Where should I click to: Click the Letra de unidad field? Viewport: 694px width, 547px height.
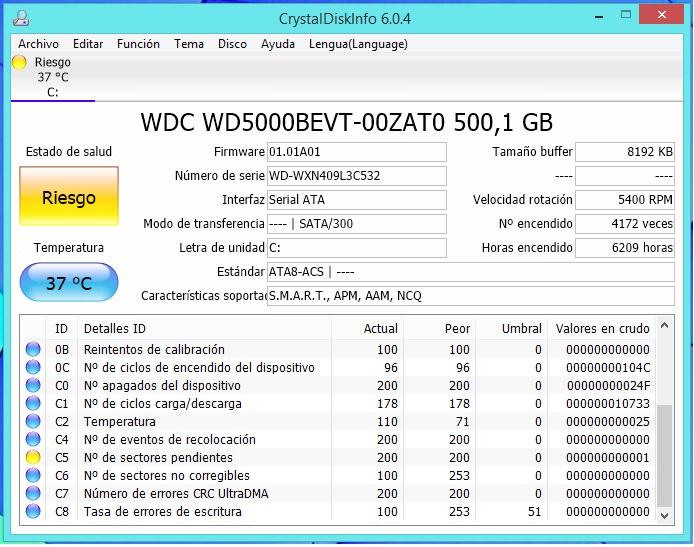(356, 247)
